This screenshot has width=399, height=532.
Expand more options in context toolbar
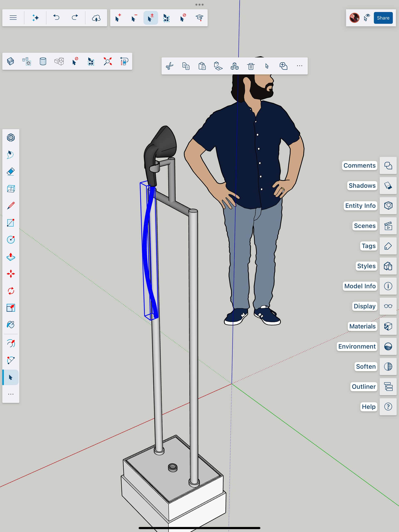[299, 66]
